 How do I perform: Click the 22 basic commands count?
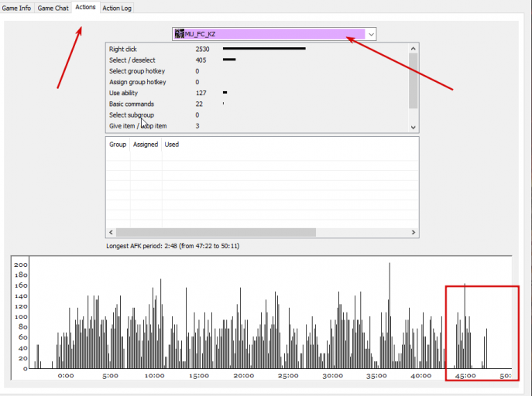tap(199, 104)
